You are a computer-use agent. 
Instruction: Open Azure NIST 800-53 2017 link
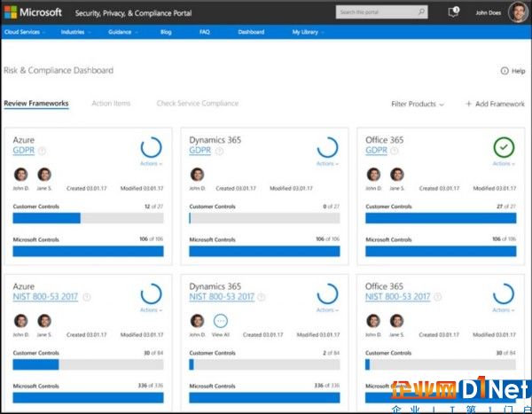tap(45, 297)
